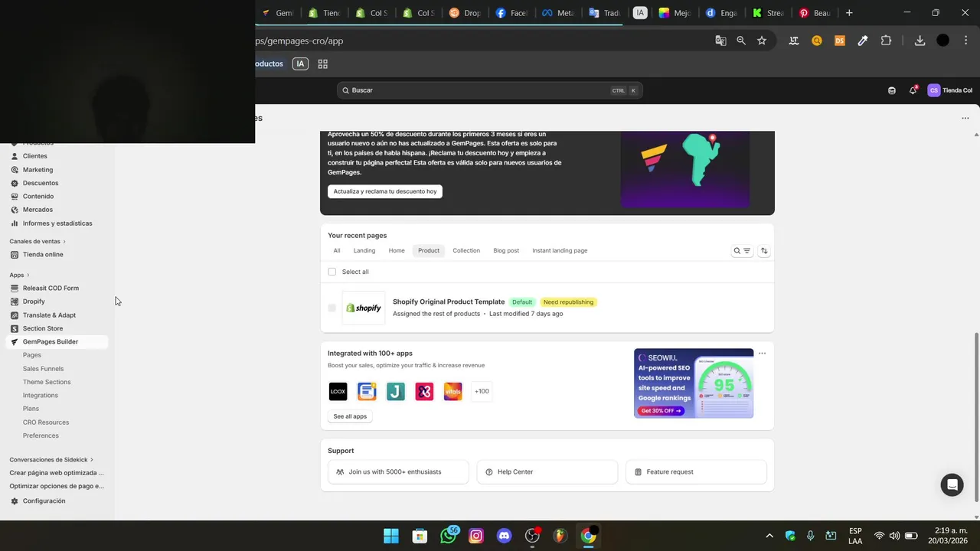Open Mercados in the sidebar
Image resolution: width=980 pixels, height=551 pixels.
tap(38, 210)
